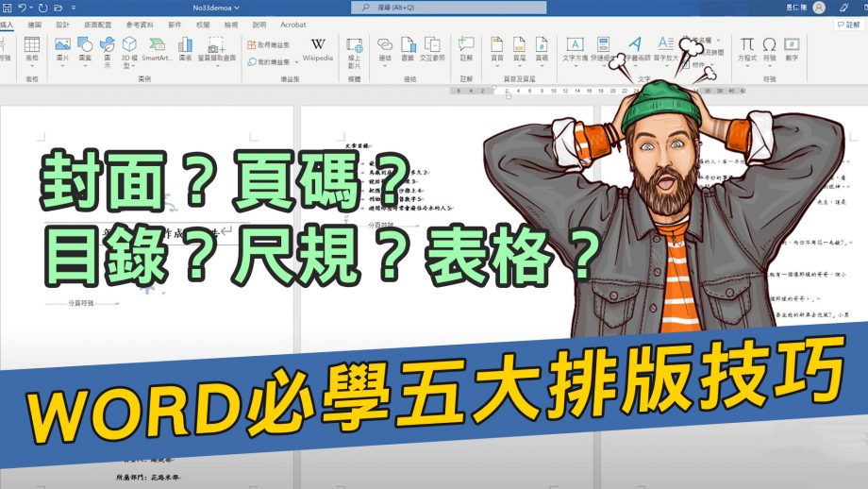Switch to the 插入 ribbon tab

point(6,25)
